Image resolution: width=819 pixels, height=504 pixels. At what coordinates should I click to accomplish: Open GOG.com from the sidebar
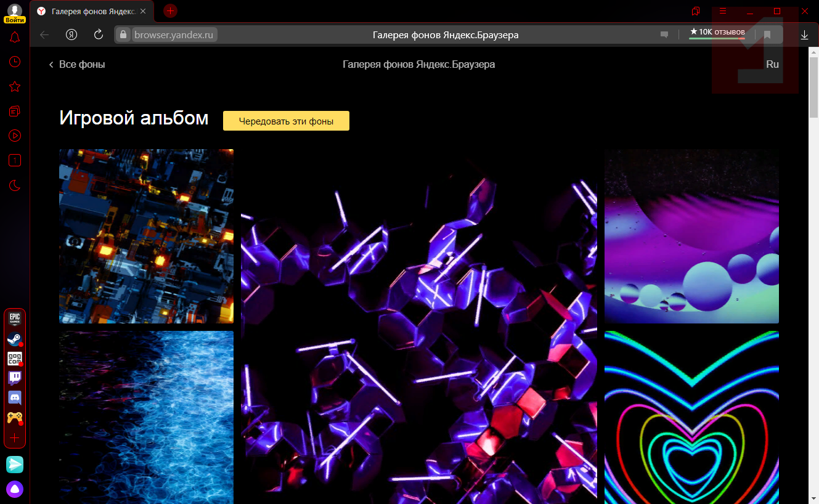[x=14, y=359]
